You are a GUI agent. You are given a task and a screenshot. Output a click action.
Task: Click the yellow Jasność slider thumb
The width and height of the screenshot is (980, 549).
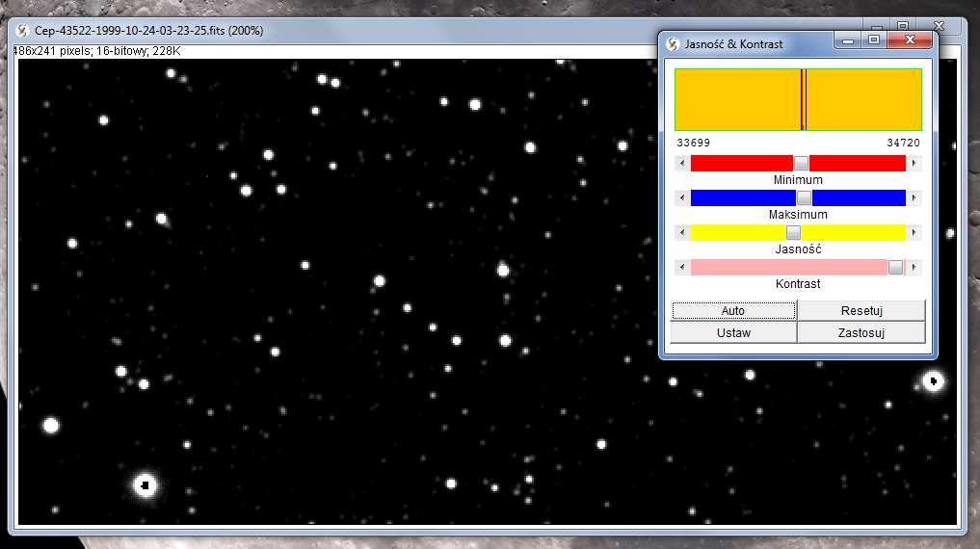pyautogui.click(x=793, y=232)
